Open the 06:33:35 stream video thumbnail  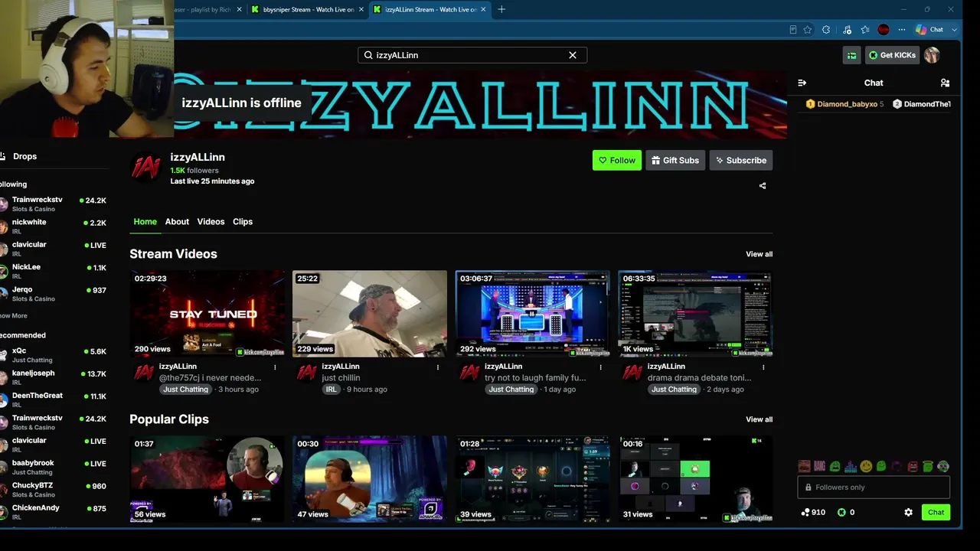point(695,314)
